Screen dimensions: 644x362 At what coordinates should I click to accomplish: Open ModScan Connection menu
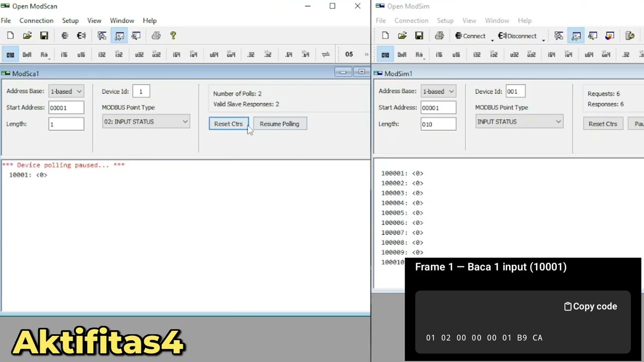click(36, 21)
